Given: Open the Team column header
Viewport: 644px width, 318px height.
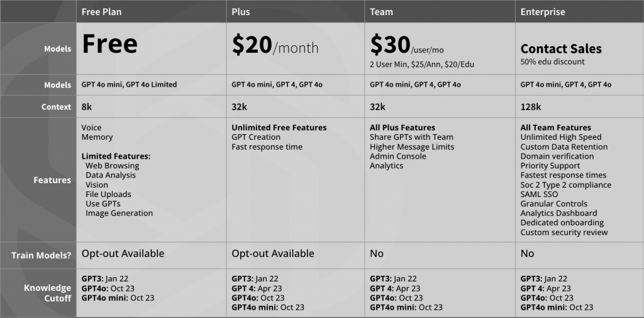Looking at the screenshot, I should tap(381, 12).
